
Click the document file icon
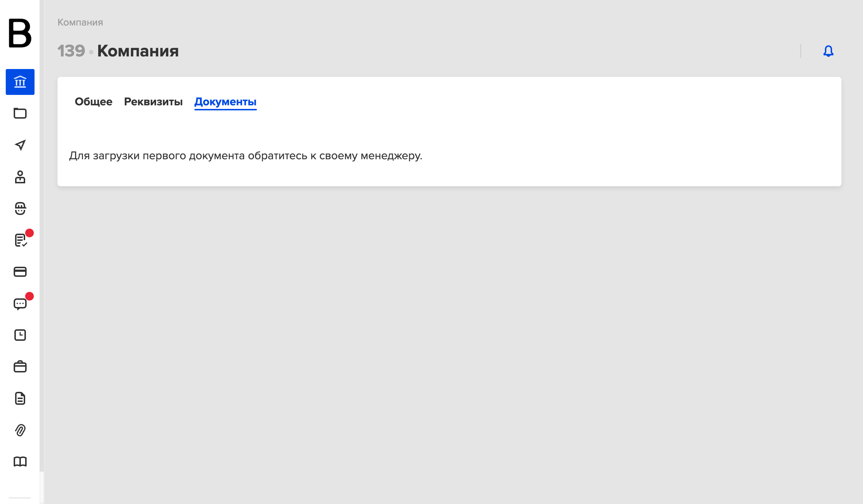pyautogui.click(x=20, y=398)
